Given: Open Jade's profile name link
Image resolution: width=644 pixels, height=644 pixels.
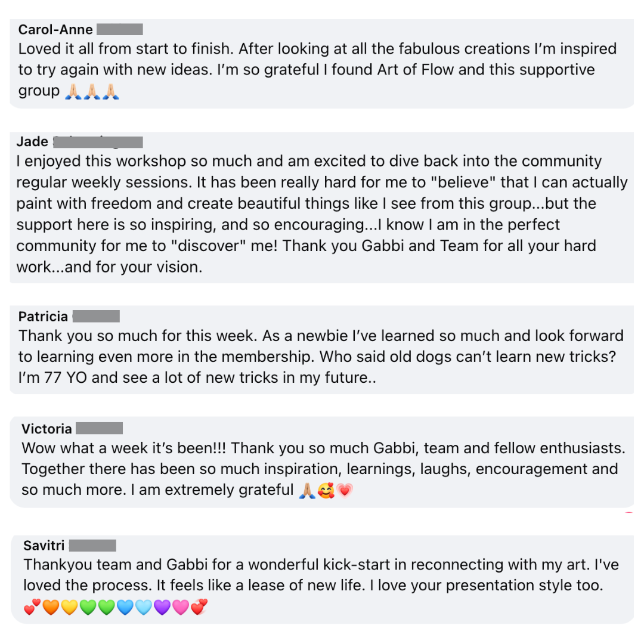Looking at the screenshot, I should click(32, 141).
